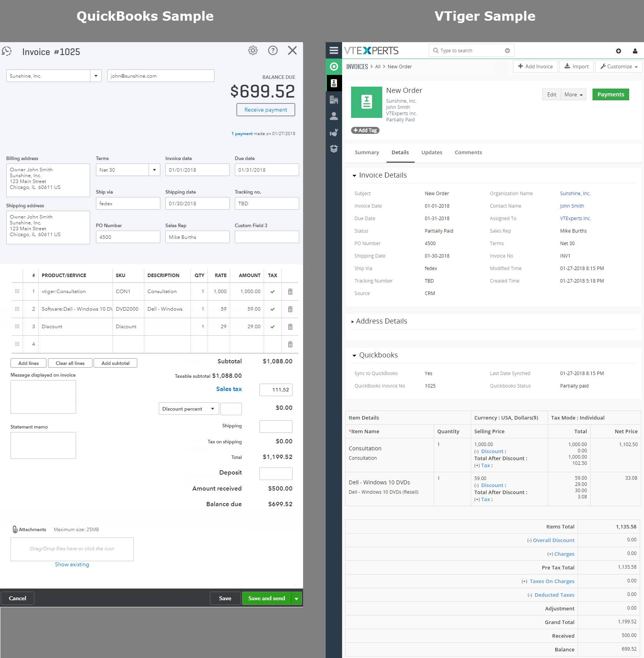Open VTiger dashboard circle icon in sidebar

pyautogui.click(x=334, y=67)
